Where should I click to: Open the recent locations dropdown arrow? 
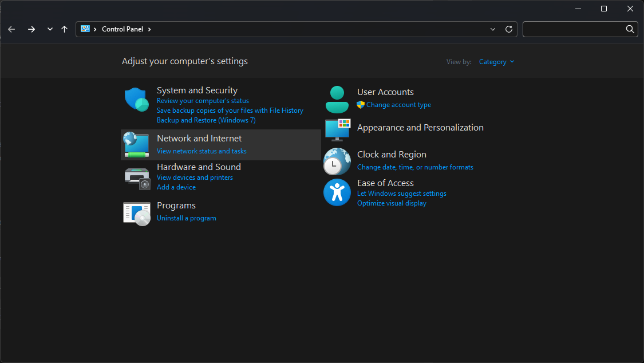pyautogui.click(x=50, y=29)
